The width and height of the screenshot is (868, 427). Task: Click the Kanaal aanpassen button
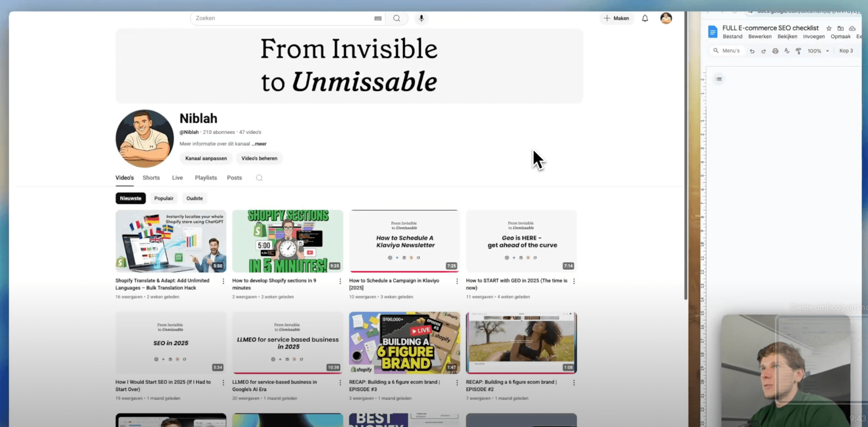coord(206,159)
